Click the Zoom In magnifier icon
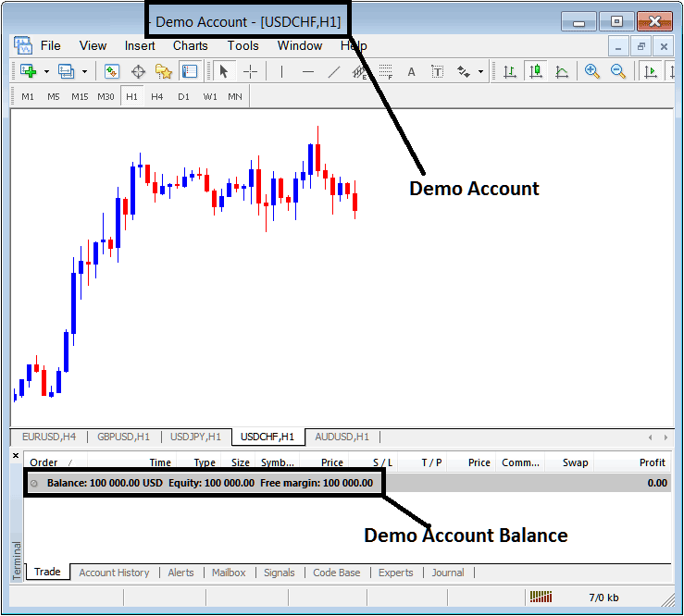This screenshot has height=616, width=684. point(592,71)
